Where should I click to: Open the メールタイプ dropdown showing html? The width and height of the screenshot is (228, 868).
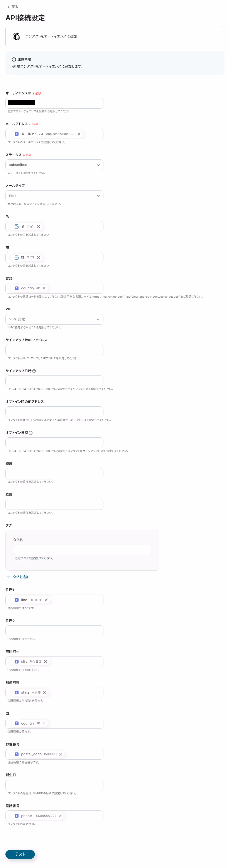tap(54, 196)
